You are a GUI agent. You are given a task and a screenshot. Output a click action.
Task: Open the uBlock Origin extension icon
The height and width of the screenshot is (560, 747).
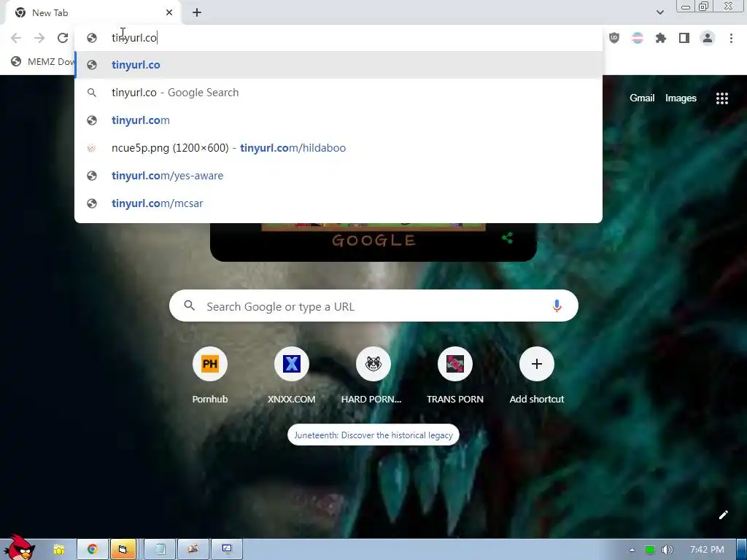(x=614, y=38)
